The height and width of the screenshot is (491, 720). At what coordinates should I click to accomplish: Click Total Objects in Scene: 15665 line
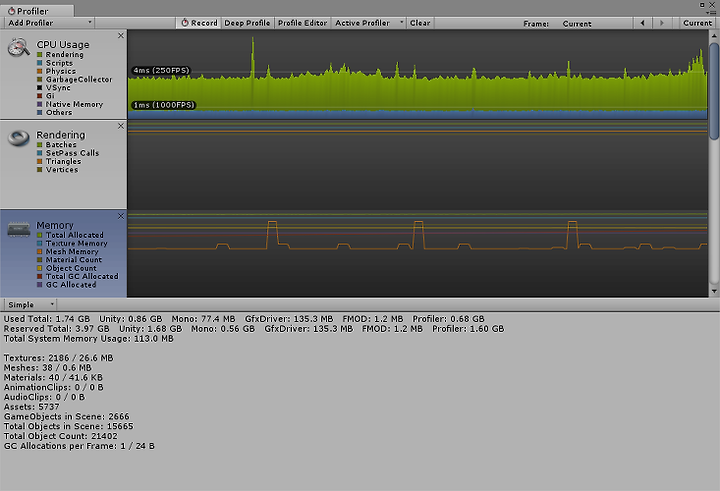(x=68, y=426)
